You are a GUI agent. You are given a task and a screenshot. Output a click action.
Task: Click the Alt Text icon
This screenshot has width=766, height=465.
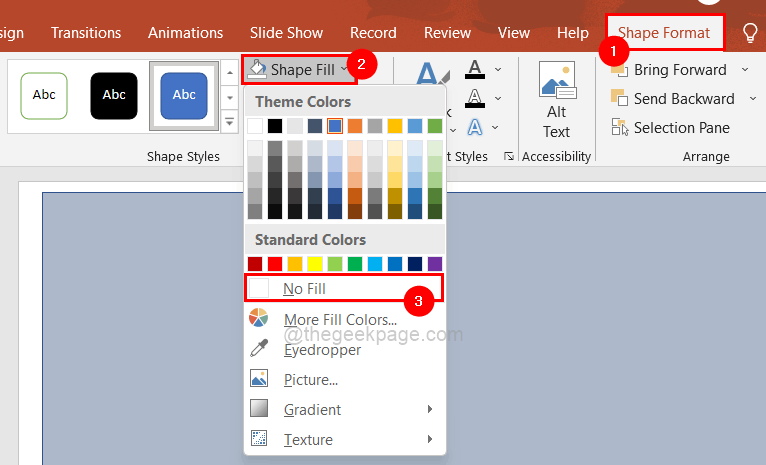(x=556, y=100)
